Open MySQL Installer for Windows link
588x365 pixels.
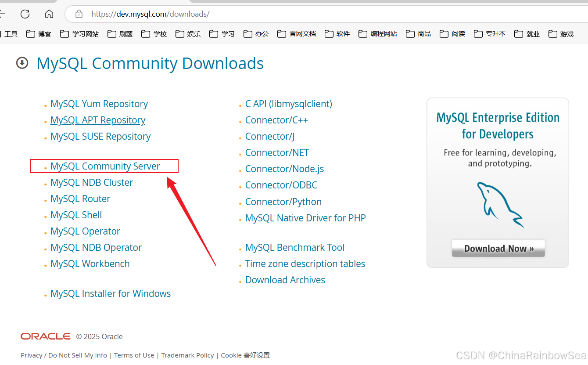point(111,294)
